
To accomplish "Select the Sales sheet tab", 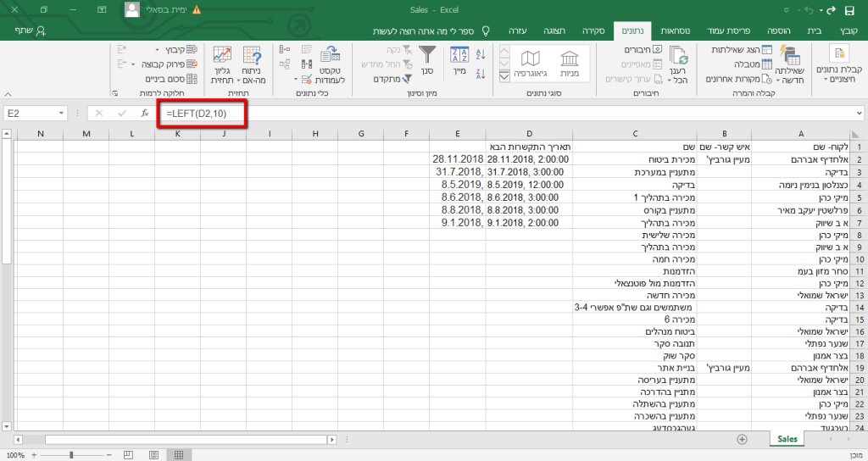I will [787, 439].
